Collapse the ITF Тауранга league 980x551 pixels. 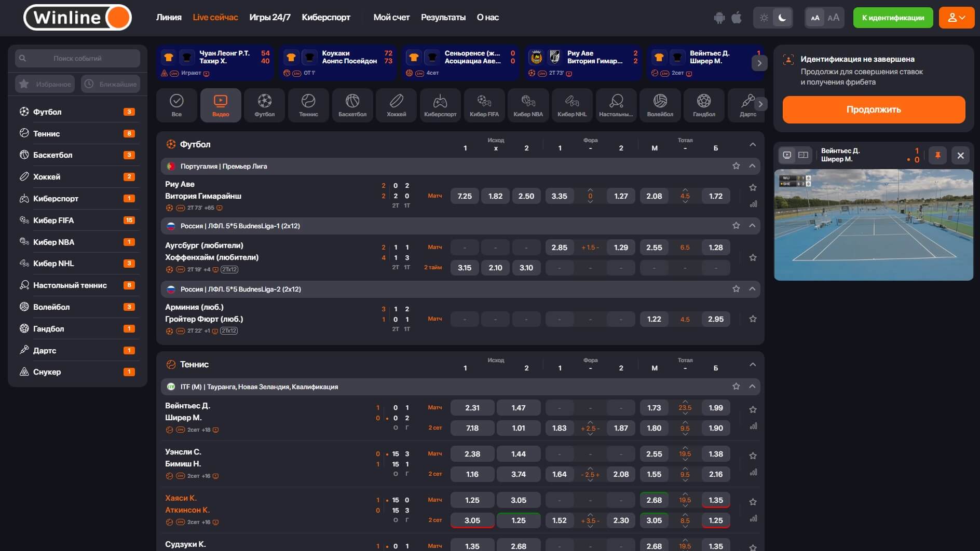pyautogui.click(x=752, y=387)
